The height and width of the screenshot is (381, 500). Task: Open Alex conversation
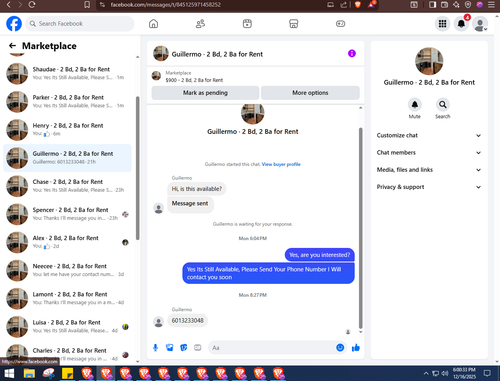(x=68, y=242)
